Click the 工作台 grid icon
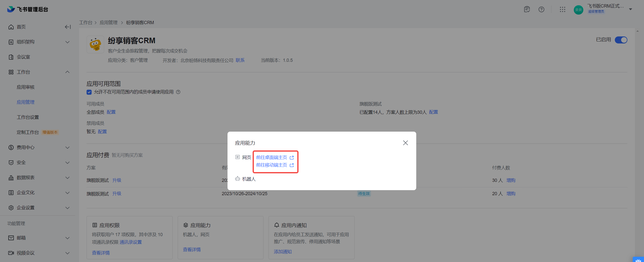Screen dimensions: 644x262 click(x=11, y=72)
